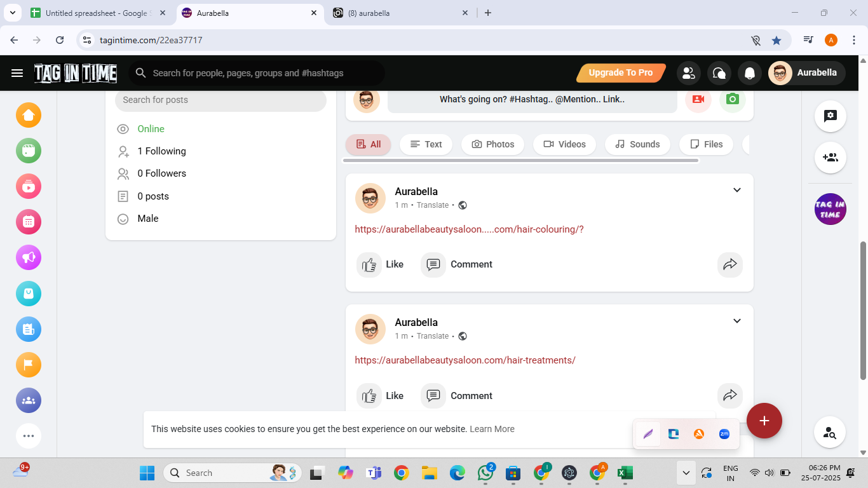Expand options chevron on hair-treatments post
The image size is (868, 488).
pos(737,321)
